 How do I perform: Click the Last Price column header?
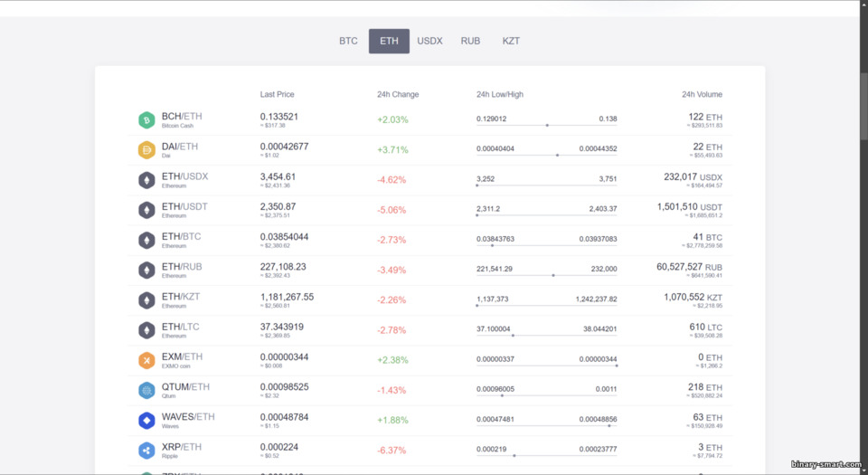tap(277, 94)
